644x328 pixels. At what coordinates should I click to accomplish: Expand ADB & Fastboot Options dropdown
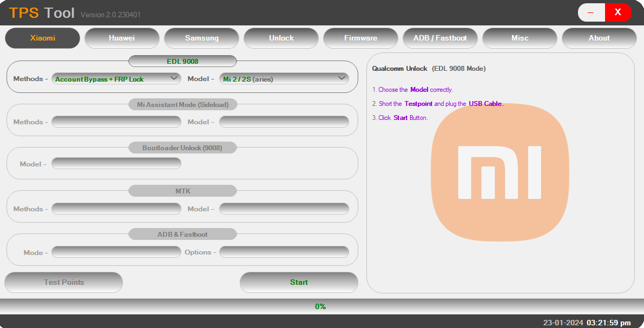coord(284,252)
